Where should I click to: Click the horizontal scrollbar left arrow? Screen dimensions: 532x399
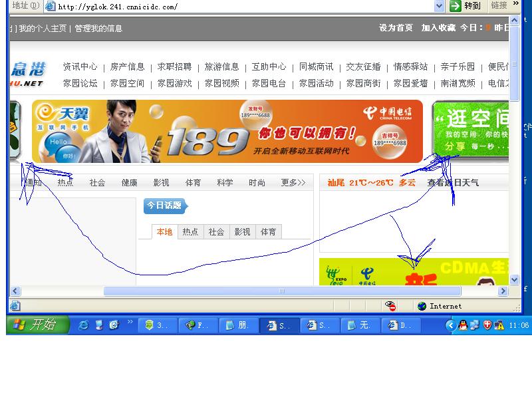click(x=15, y=291)
